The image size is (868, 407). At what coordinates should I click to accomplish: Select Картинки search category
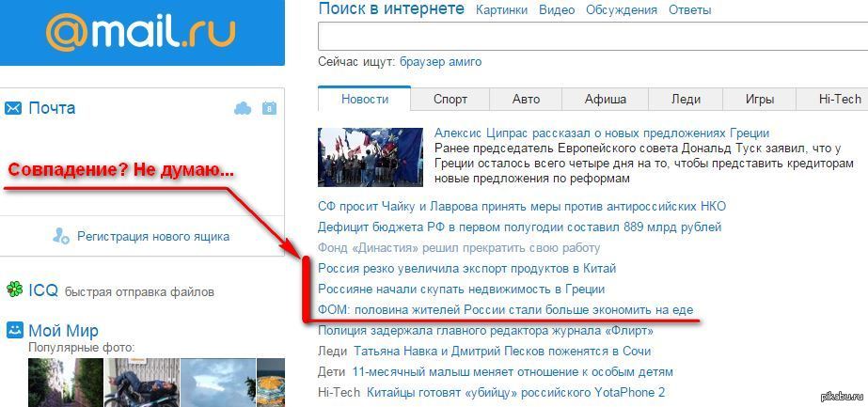pos(501,10)
